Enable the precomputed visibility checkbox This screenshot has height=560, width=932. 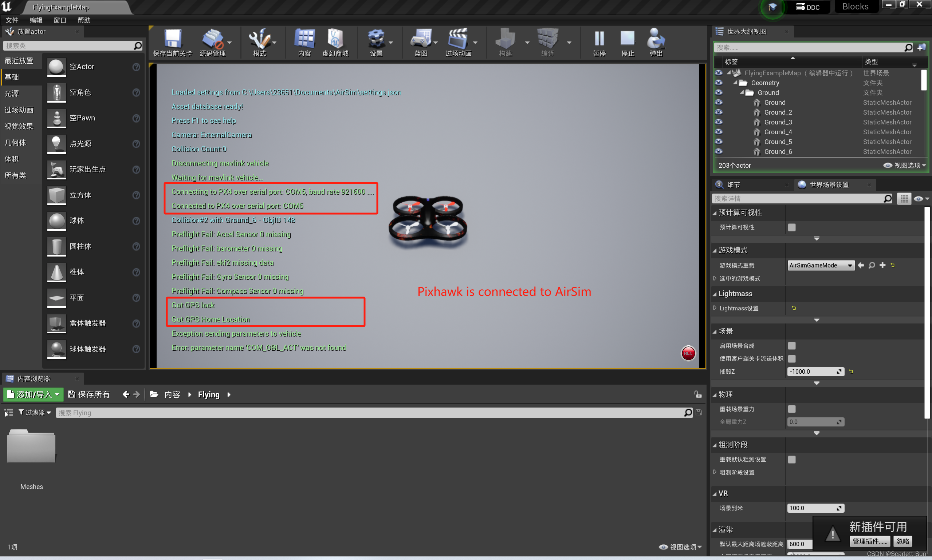[791, 227]
